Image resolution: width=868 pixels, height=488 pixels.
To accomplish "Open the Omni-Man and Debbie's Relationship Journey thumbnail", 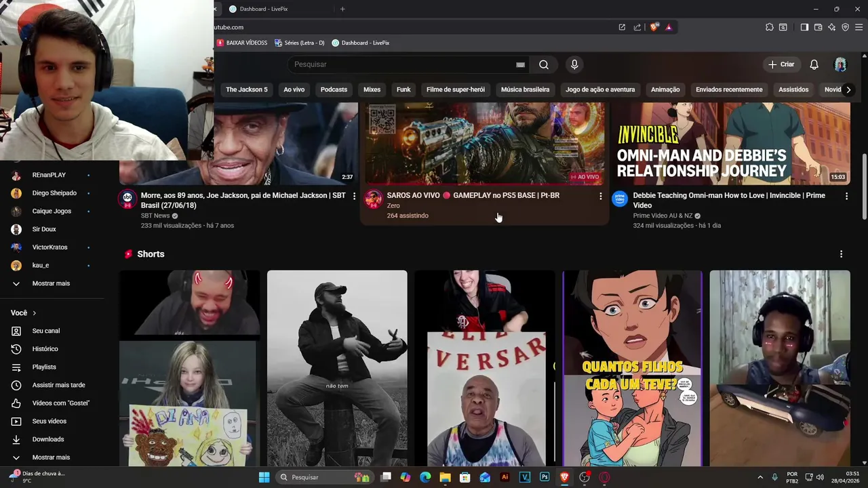I will point(731,144).
